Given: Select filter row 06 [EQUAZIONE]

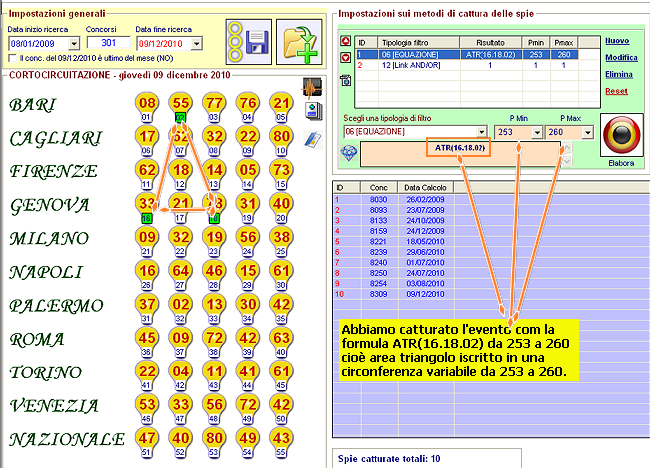Looking at the screenshot, I should (x=467, y=55).
